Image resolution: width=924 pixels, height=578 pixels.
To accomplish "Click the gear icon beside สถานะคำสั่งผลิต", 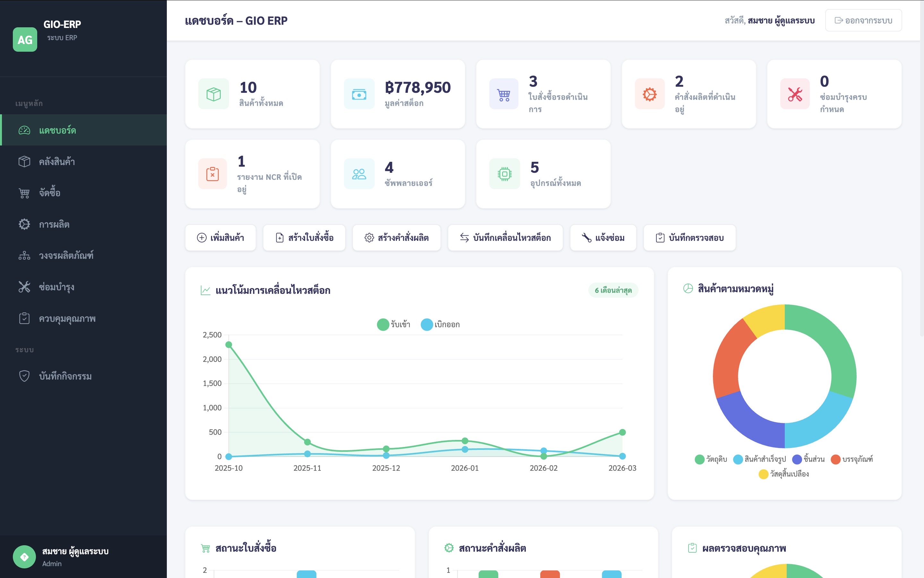I will click(x=449, y=548).
